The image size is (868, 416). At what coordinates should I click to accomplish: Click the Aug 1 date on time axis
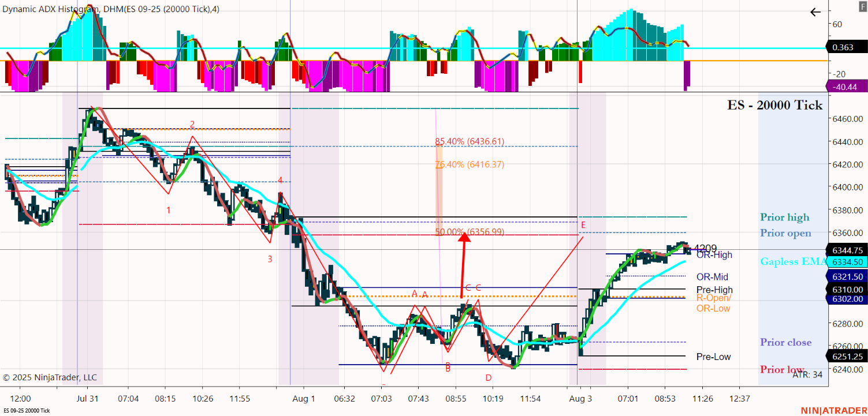click(304, 398)
